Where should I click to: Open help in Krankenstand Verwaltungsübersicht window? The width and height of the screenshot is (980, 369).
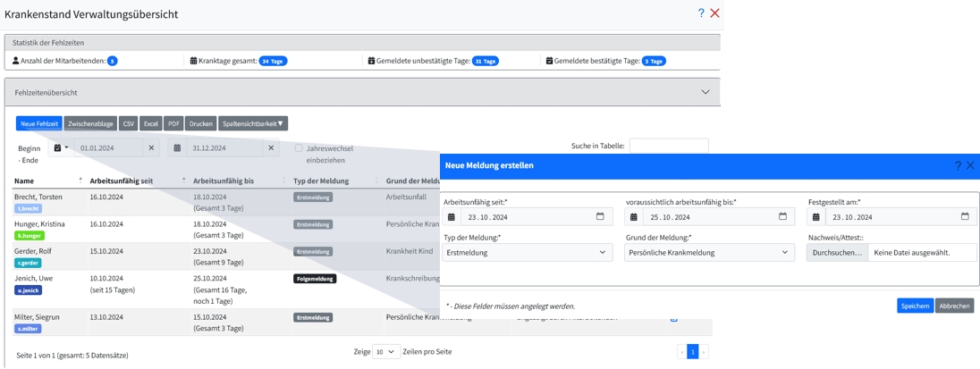click(x=701, y=13)
